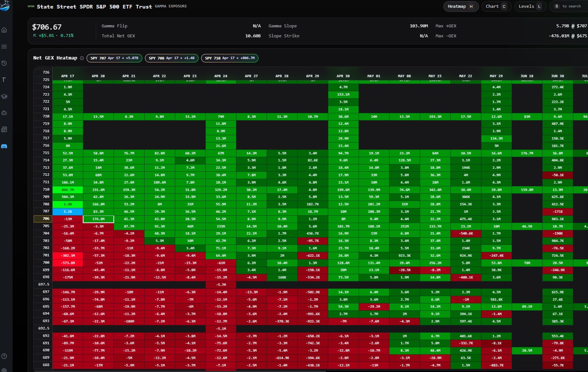Open the newspaper news icon in the sidebar

4,129
